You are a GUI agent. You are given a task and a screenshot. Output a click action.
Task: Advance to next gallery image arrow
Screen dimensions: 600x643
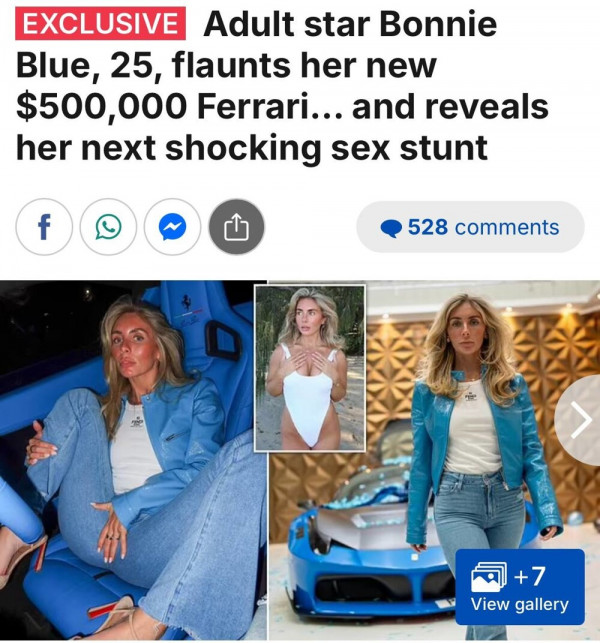click(x=581, y=420)
